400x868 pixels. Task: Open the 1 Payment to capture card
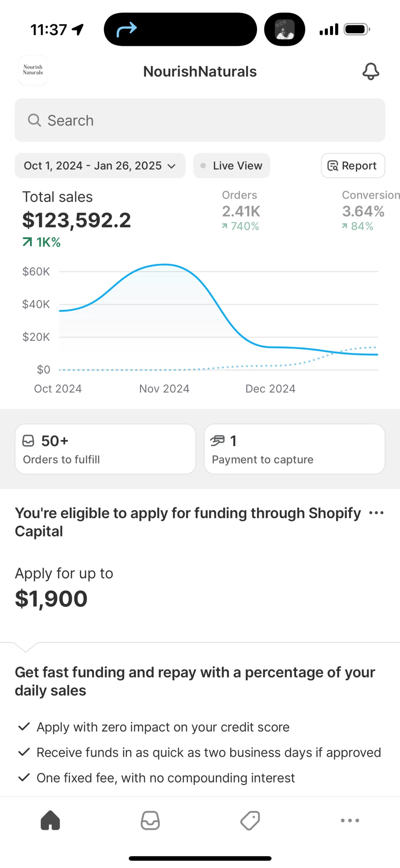click(294, 449)
